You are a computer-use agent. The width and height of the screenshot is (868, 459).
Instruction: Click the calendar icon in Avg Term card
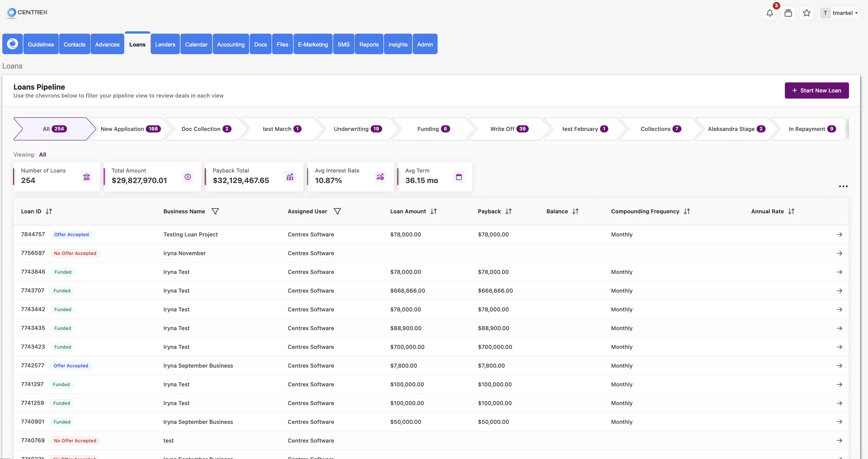[x=459, y=177]
